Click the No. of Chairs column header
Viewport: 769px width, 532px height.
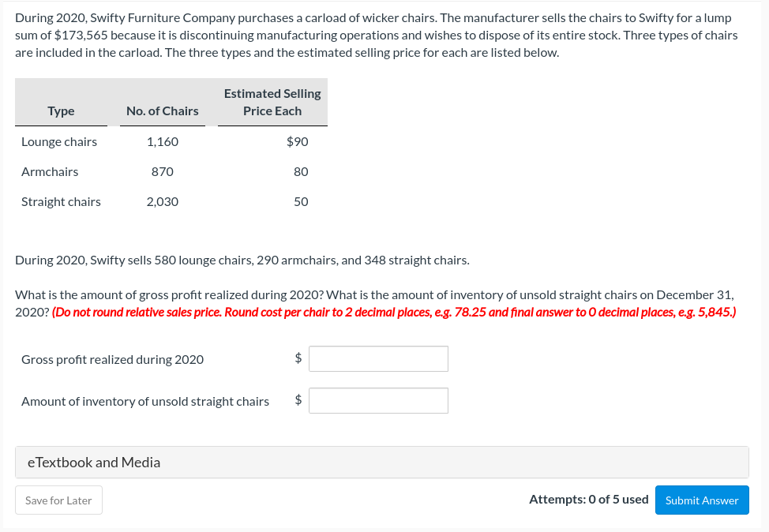163,111
